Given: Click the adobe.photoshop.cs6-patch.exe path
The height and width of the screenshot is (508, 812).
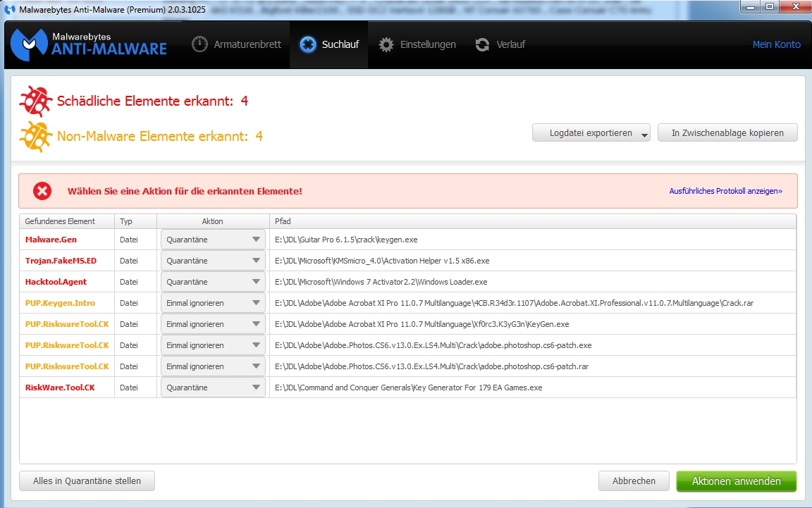Looking at the screenshot, I should point(433,345).
